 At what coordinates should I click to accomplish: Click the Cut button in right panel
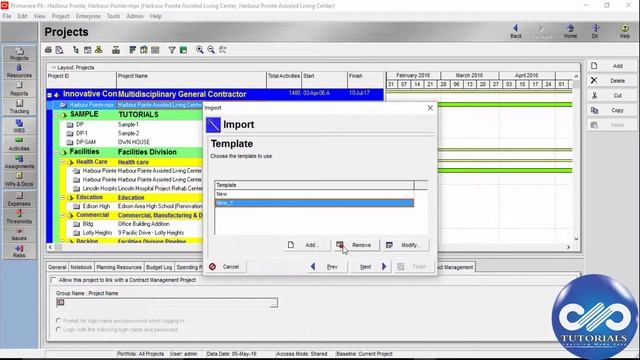click(x=612, y=96)
